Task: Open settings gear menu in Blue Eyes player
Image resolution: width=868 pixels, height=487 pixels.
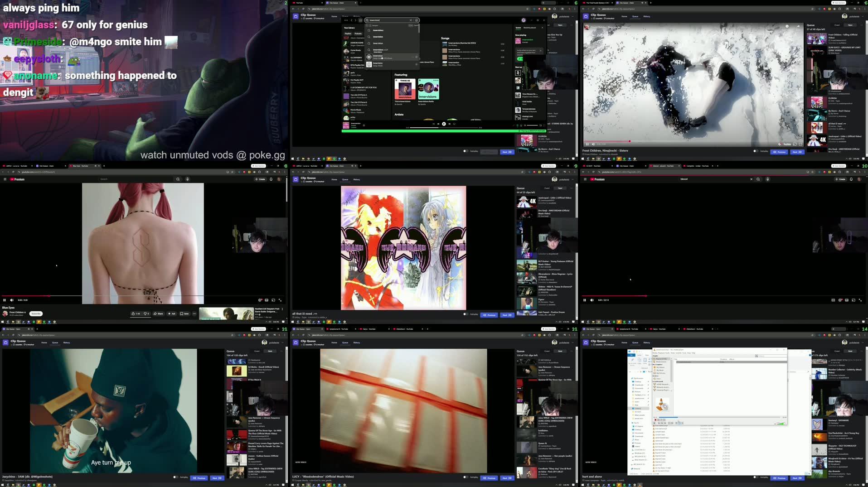Action: 260,300
